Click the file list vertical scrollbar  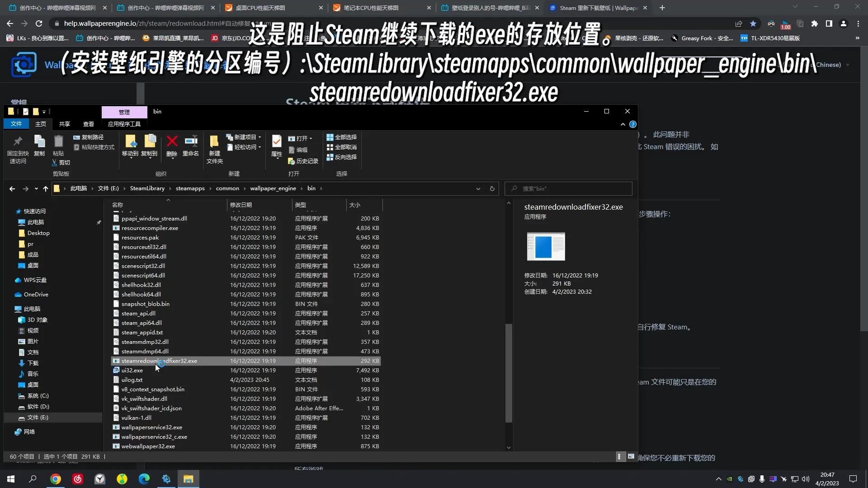tap(509, 373)
